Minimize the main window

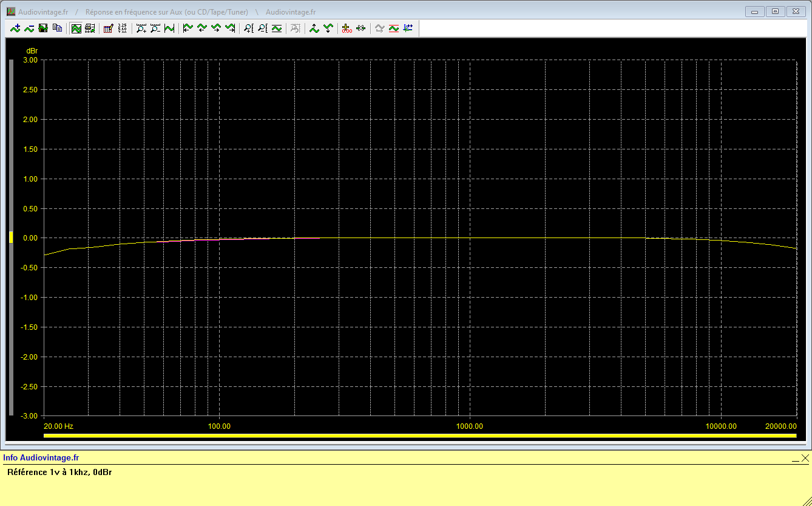click(x=755, y=12)
